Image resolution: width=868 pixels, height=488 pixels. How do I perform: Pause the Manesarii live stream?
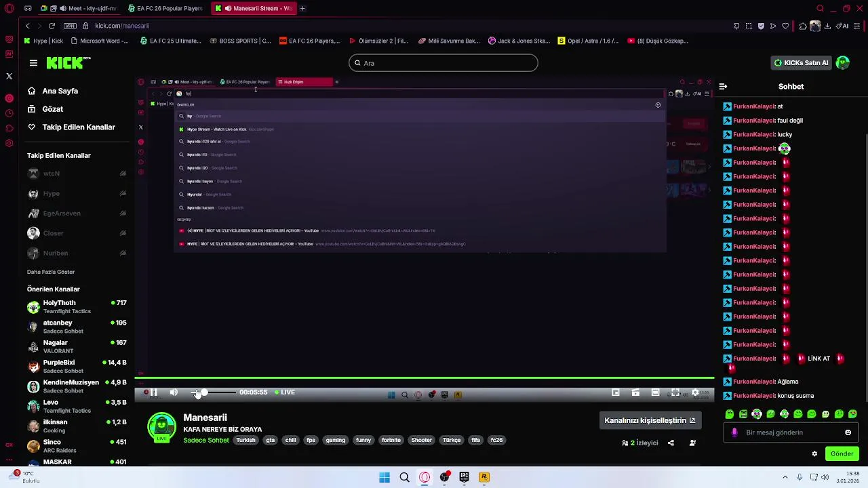pos(154,392)
